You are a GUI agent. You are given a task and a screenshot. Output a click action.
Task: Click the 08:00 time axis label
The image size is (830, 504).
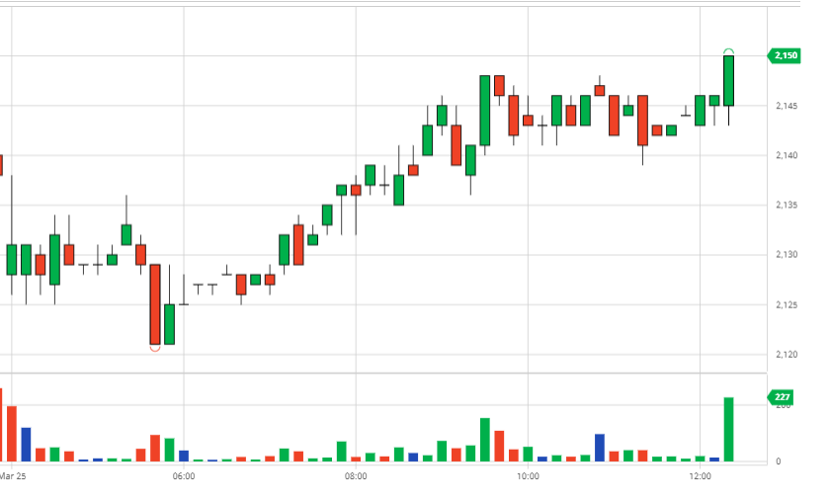click(356, 476)
